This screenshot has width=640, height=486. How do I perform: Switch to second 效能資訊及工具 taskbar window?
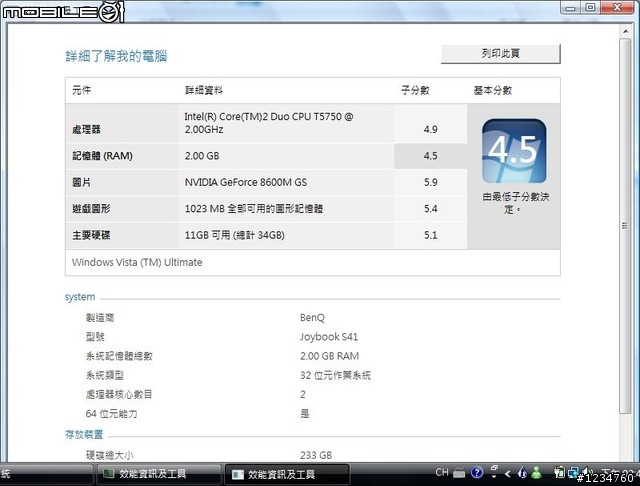pos(287,474)
